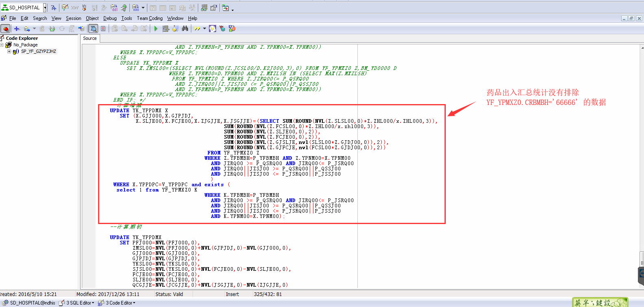The height and width of the screenshot is (307, 644).
Task: Click the Code Explorer panel header
Action: tap(22, 38)
